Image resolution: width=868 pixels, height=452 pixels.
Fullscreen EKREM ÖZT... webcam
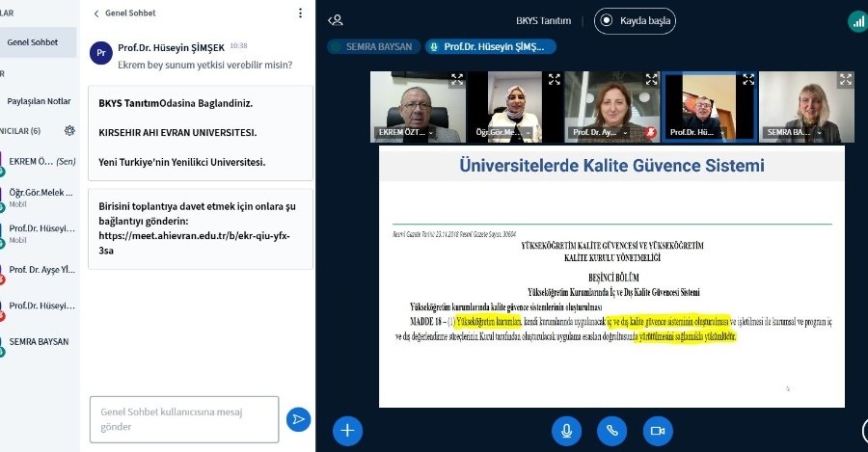(457, 80)
